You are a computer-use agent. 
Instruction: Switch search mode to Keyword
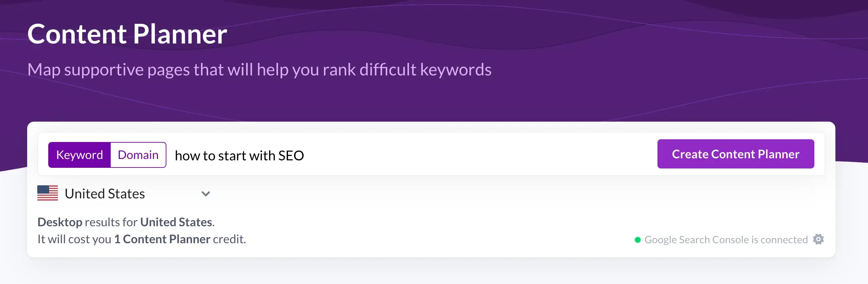point(79,155)
